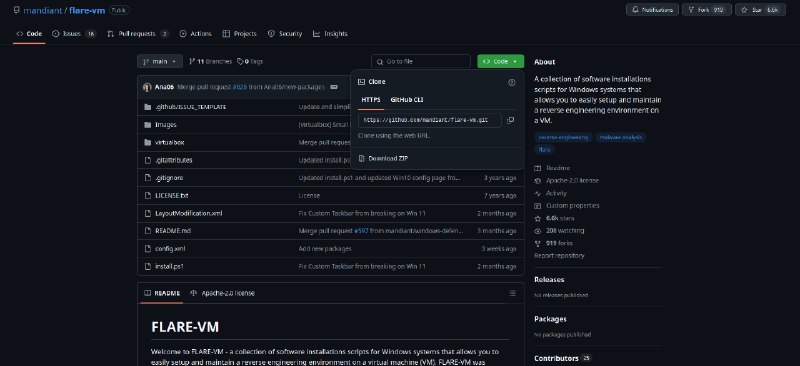Screen dimensions: 800x366
Task: Switch to GitHub CLI clone tab
Action: coord(407,100)
